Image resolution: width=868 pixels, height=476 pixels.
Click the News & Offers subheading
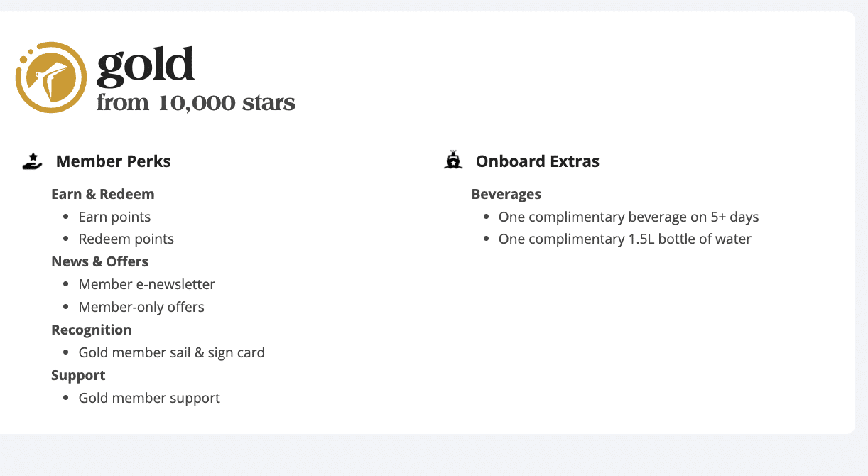point(100,261)
